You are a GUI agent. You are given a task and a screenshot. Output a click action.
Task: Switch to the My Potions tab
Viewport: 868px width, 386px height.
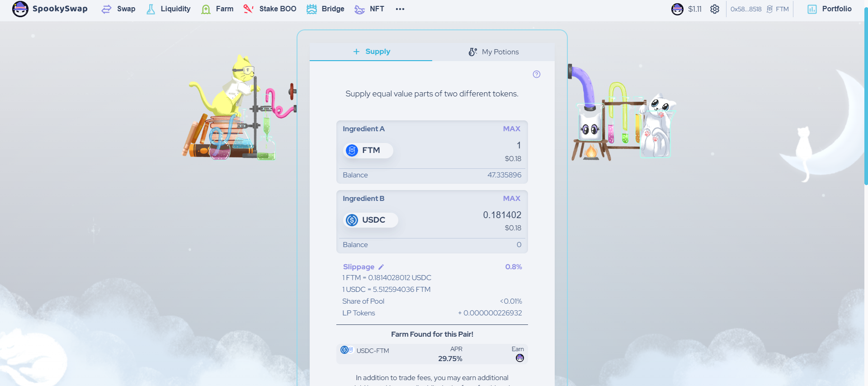point(493,52)
